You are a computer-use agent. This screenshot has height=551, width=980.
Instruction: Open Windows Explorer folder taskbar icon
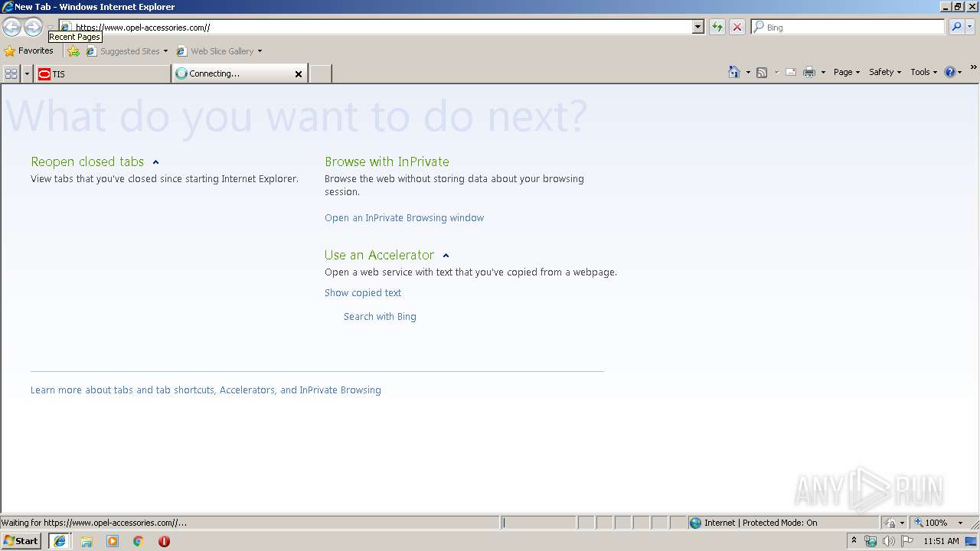coord(87,541)
